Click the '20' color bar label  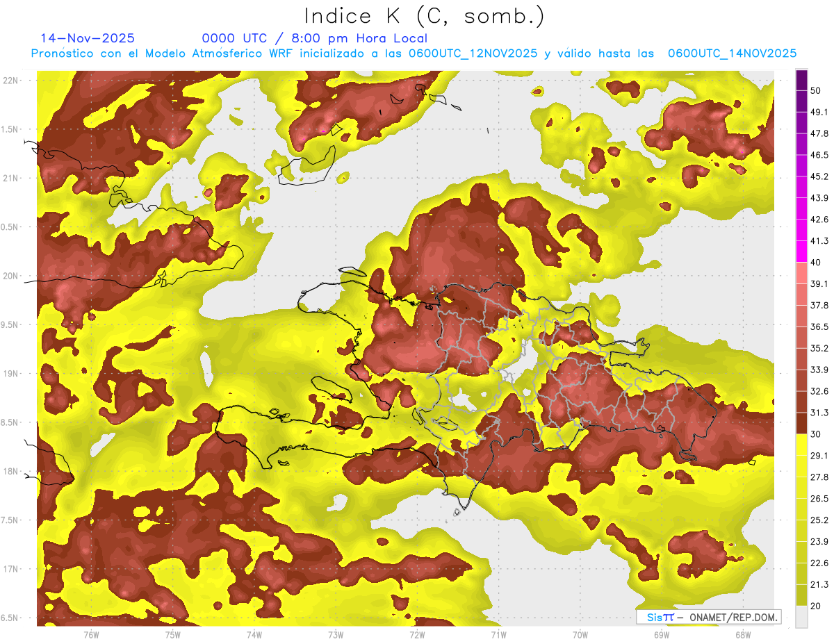coord(816,606)
